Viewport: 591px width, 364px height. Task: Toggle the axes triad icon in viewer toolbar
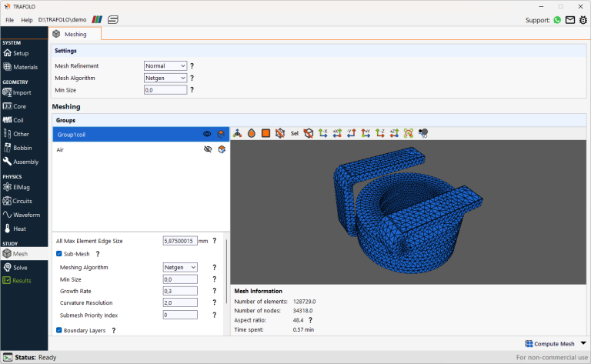[x=238, y=133]
